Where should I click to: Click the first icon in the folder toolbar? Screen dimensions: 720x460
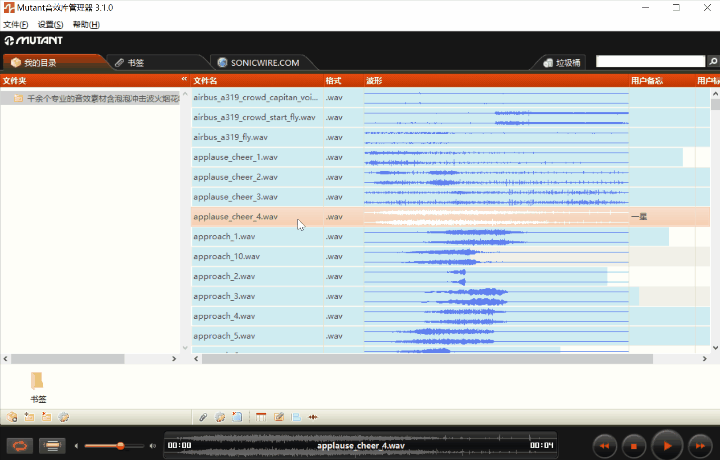[12, 417]
